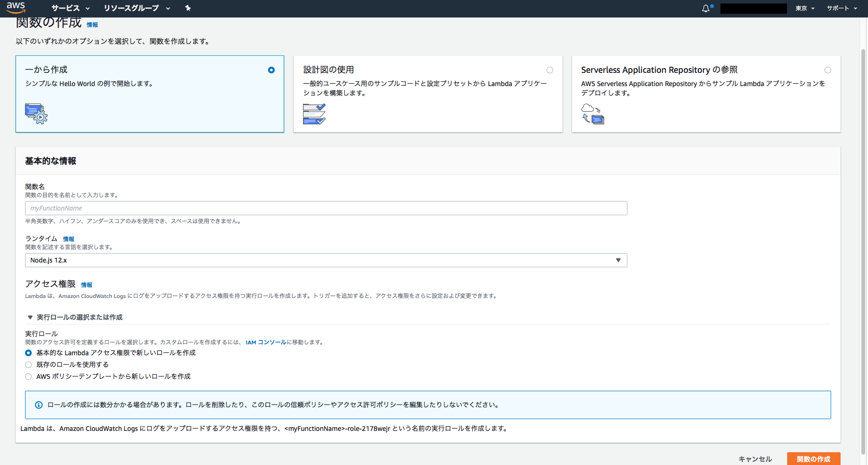Click the 設計図の使用 blueprint icon
This screenshot has height=465, width=868.
[x=314, y=114]
